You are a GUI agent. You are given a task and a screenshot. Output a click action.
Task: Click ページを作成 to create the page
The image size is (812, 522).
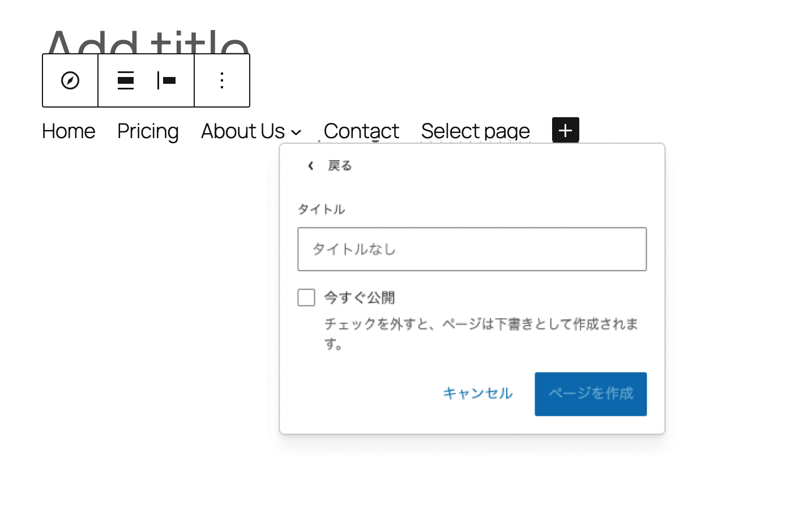[x=590, y=393]
